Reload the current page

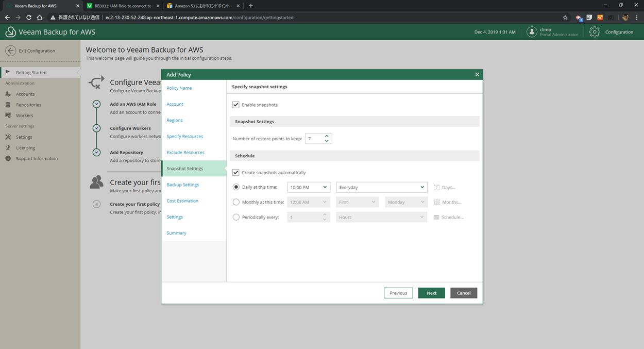(x=29, y=18)
